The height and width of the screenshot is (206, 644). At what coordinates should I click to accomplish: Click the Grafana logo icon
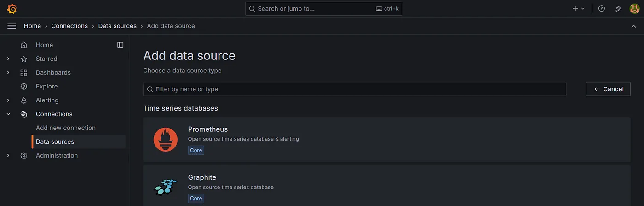coord(12,8)
